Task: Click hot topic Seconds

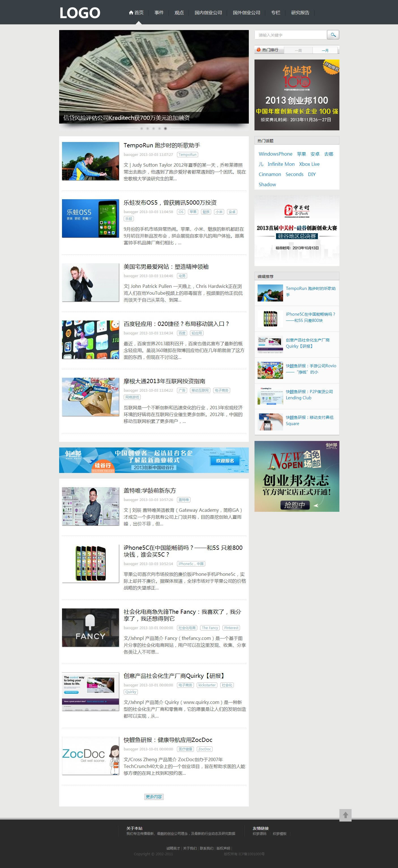Action: tap(295, 174)
